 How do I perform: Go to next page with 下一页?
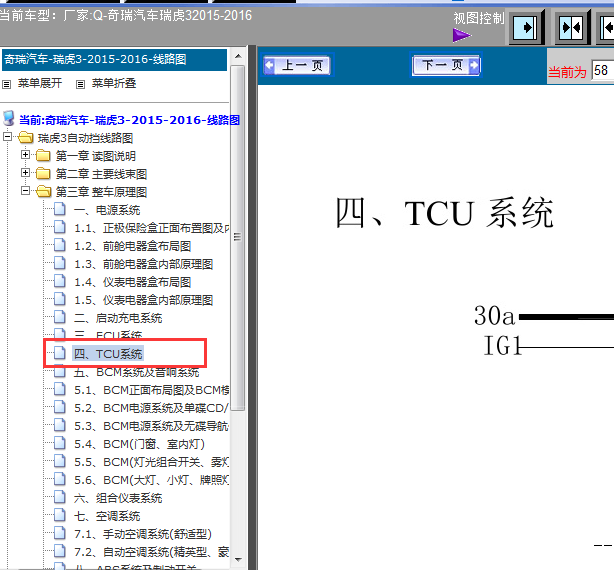pos(446,65)
